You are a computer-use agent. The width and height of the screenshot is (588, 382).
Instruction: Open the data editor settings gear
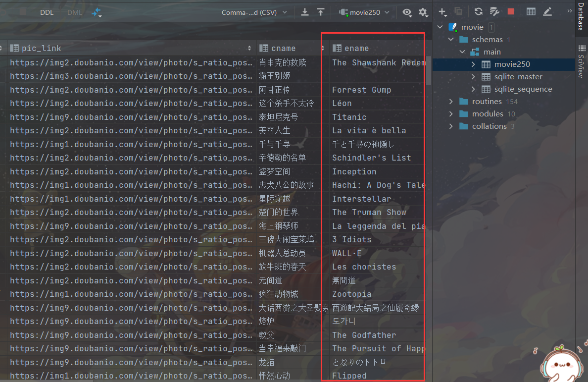pyautogui.click(x=423, y=12)
